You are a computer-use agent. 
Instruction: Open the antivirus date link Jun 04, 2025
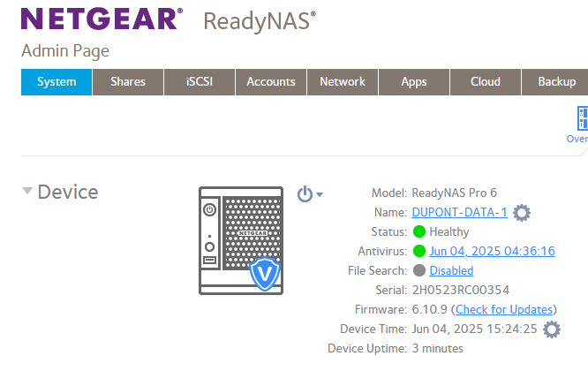(492, 251)
